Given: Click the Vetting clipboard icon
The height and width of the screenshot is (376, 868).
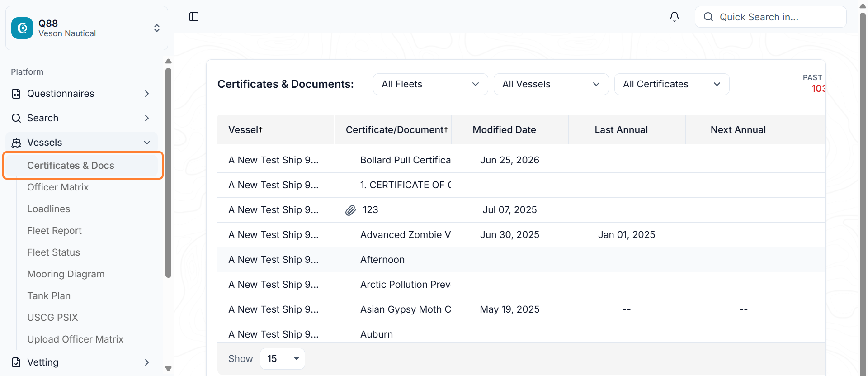Looking at the screenshot, I should coord(16,362).
